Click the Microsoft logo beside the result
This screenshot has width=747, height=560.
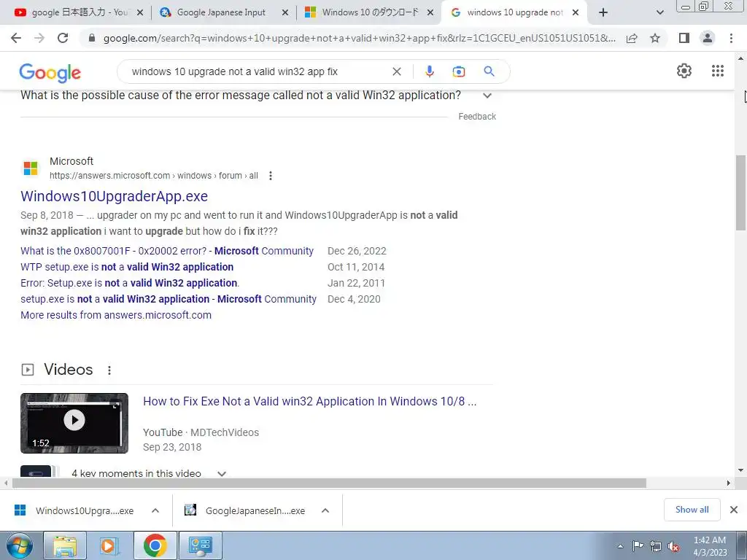click(x=31, y=168)
